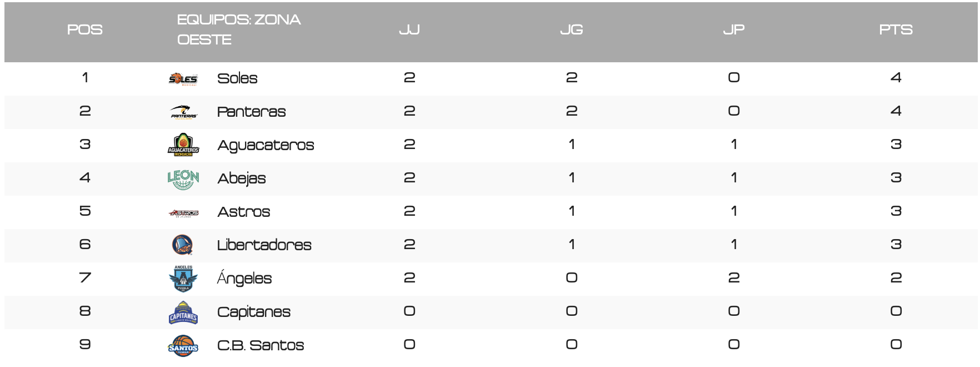Click the PTS column header

coord(896,30)
